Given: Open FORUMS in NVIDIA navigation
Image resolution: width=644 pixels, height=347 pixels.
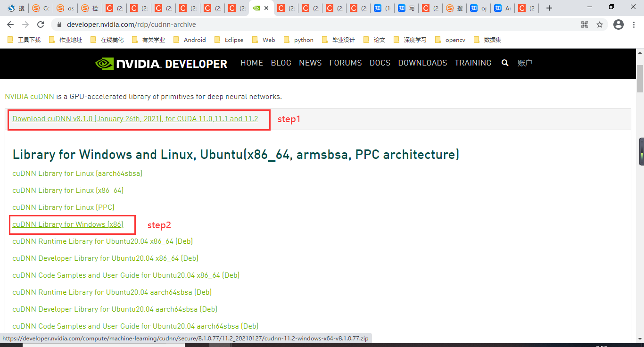Looking at the screenshot, I should [346, 63].
